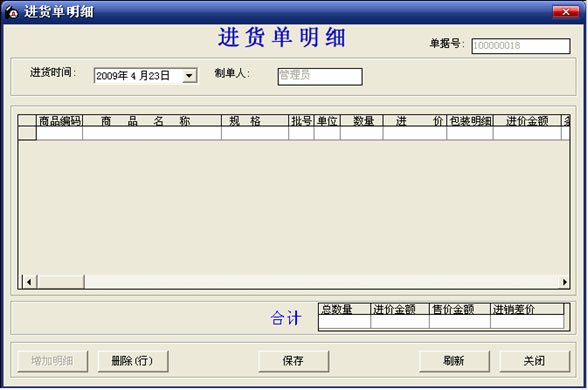Close the 进货单明细 window

coord(566,12)
